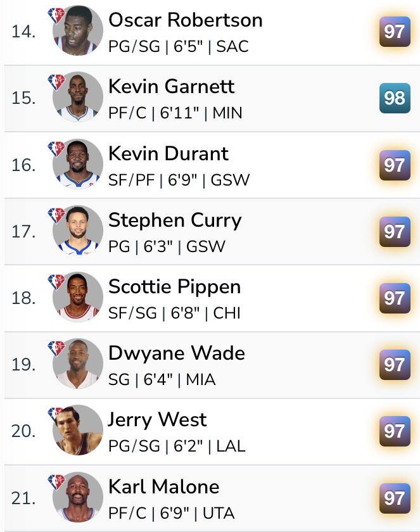Click Oscar Robertson's 97 rating badge
This screenshot has width=420, height=532.
pos(394,31)
